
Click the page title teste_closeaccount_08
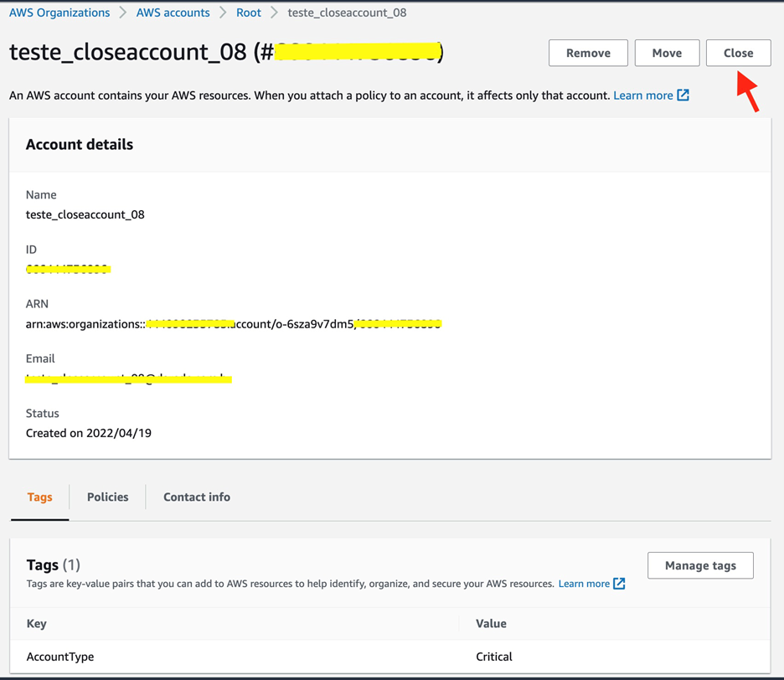(x=127, y=52)
